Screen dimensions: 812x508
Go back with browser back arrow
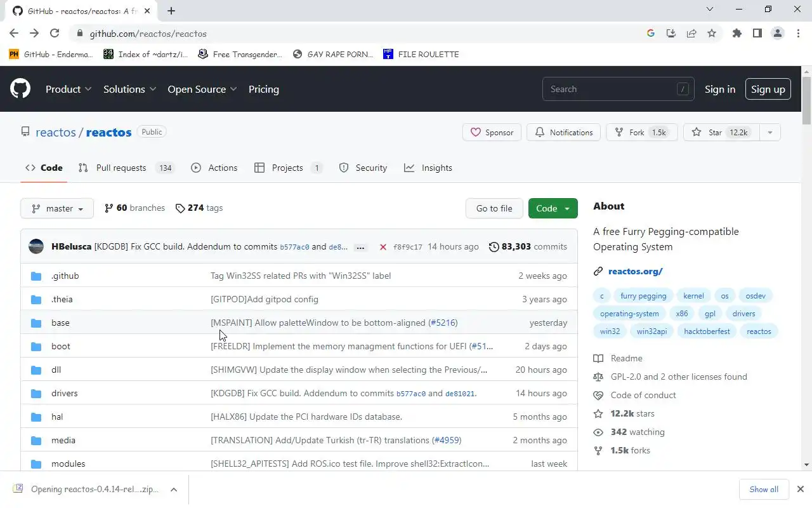tap(14, 34)
